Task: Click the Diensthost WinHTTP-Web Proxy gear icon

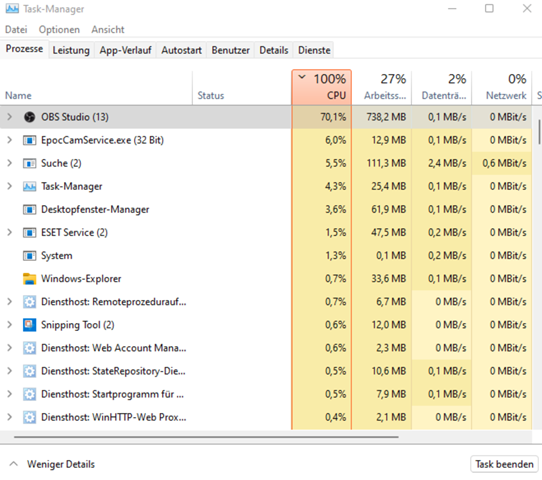Action: click(x=29, y=417)
